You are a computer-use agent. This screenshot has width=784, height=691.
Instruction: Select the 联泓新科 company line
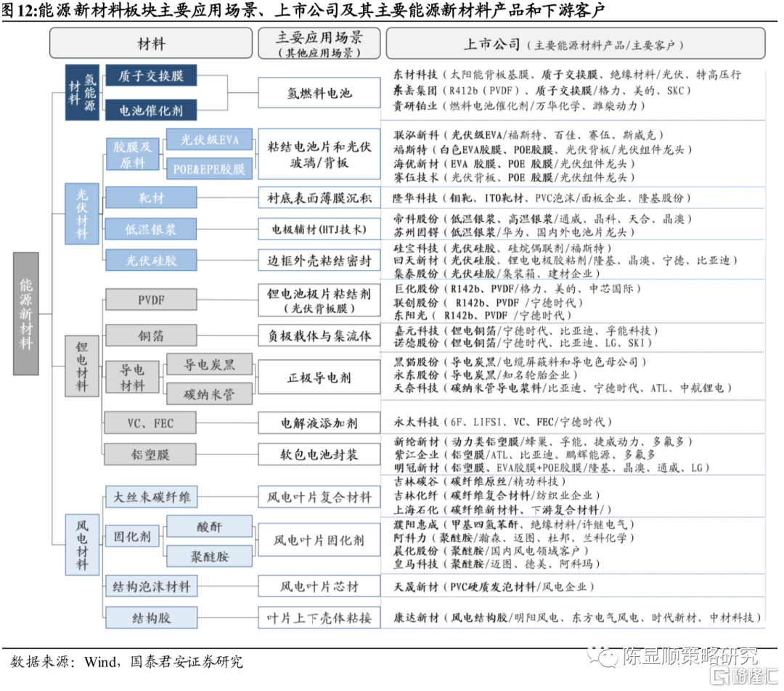(x=528, y=134)
